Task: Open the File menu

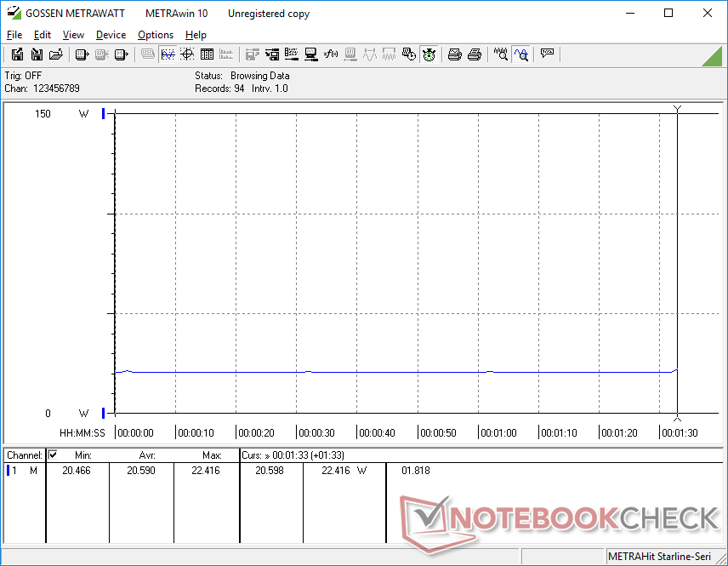Action: coord(14,35)
